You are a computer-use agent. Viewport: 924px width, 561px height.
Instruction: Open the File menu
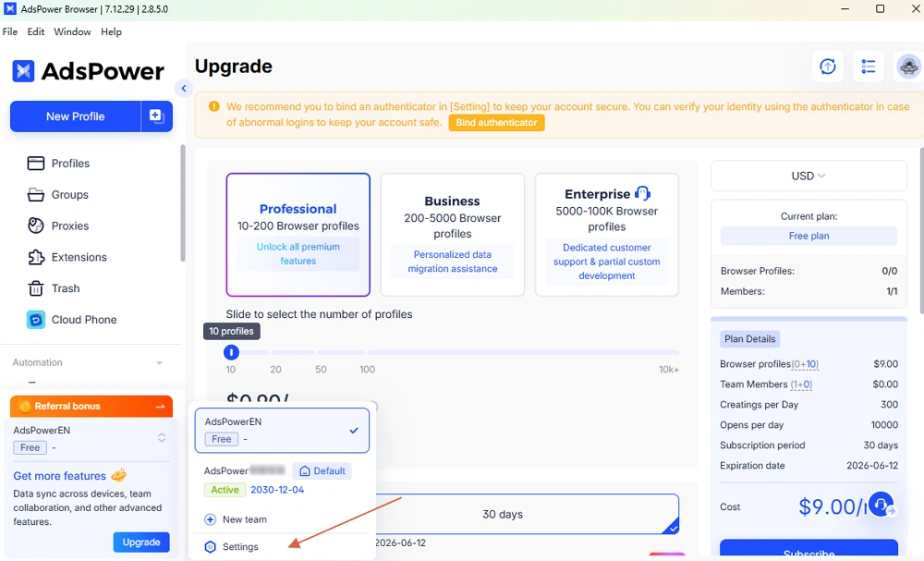click(x=10, y=31)
